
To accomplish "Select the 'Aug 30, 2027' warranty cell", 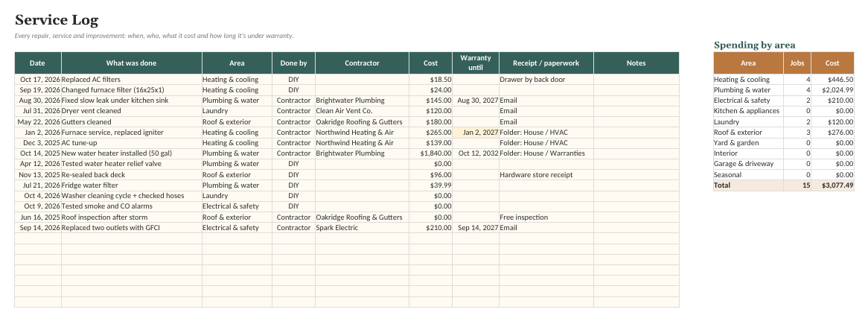I will (476, 101).
